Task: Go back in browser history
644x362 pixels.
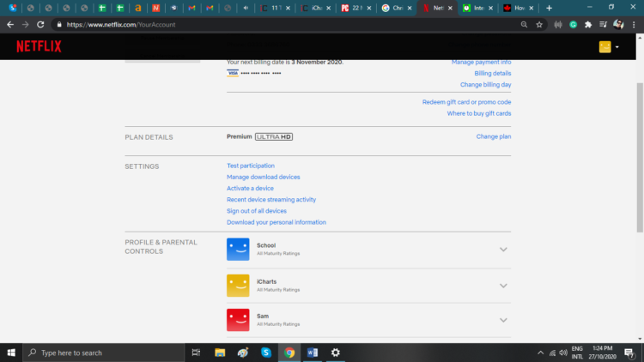Action: click(10, 25)
